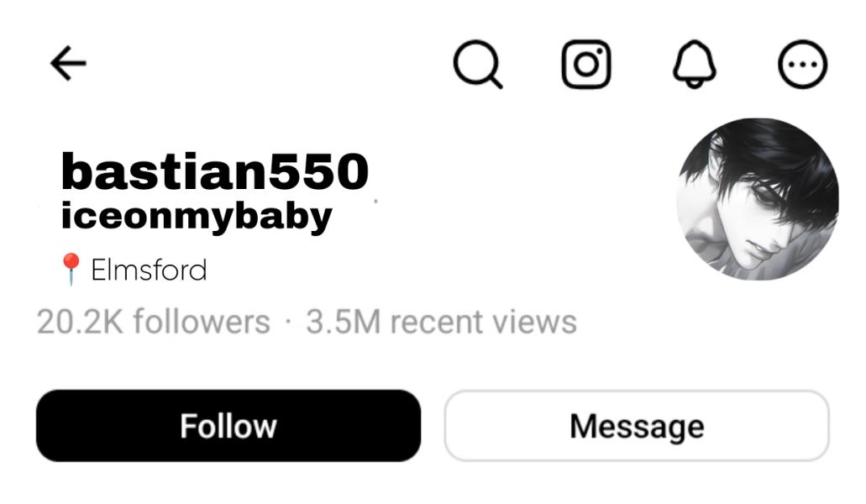This screenshot has width=866, height=504.
Task: Expand the circled ellipsis overflow menu
Action: click(802, 64)
